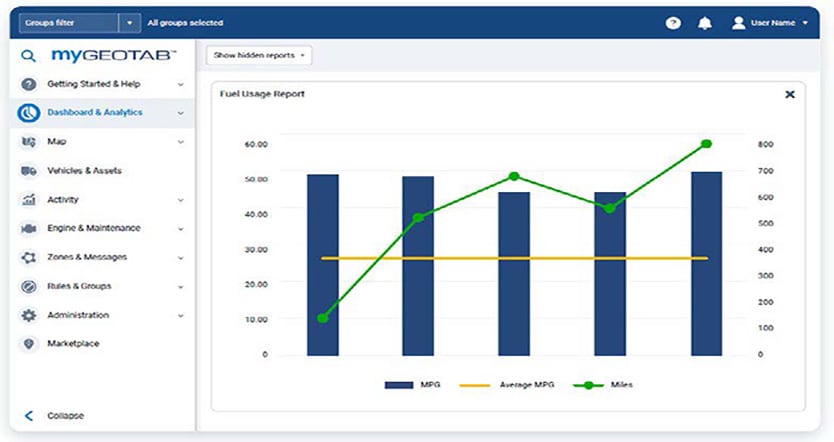Open Zones & Messages menu item
The height and width of the screenshot is (442, 834).
(x=87, y=257)
